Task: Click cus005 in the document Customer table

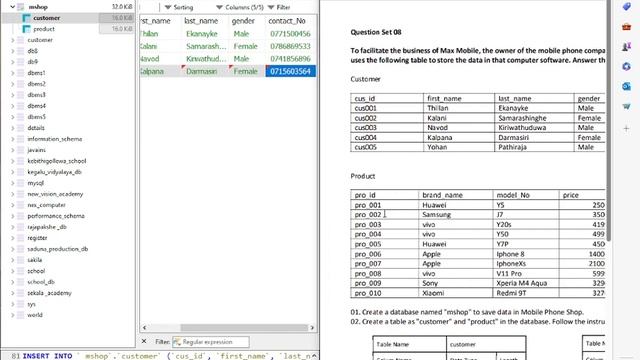Action: point(365,147)
